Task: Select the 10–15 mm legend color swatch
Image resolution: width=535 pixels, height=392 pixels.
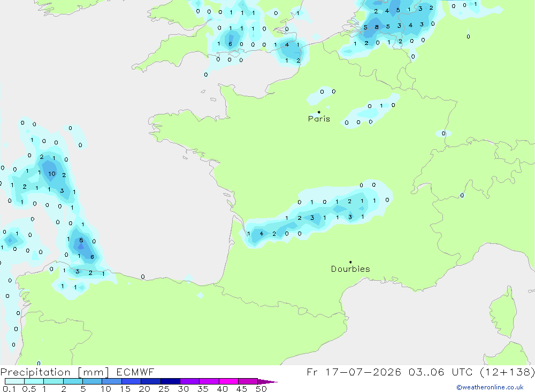Action: coord(112,381)
